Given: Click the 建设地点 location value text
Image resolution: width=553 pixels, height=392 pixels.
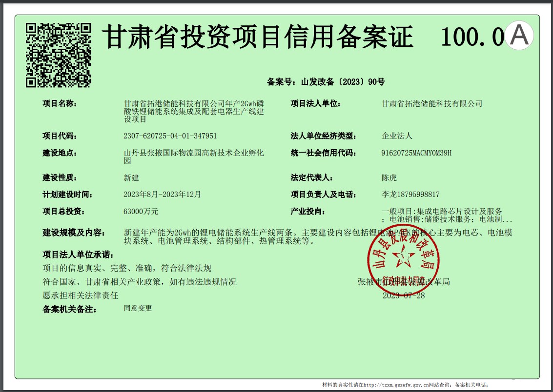Looking at the screenshot, I should (x=194, y=157).
